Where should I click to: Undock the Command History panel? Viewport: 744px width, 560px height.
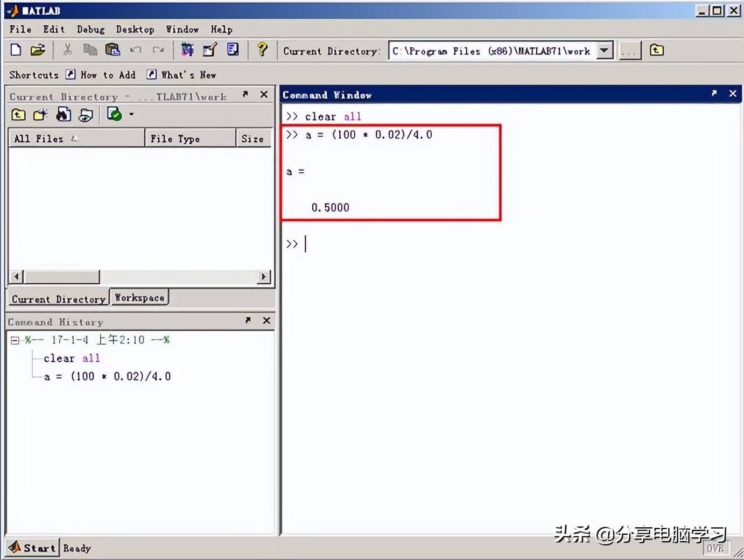pos(248,320)
